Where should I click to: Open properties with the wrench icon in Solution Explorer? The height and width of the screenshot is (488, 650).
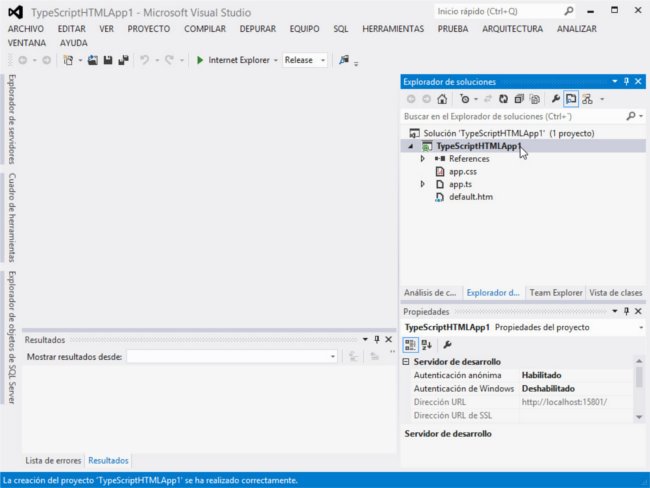(x=555, y=99)
